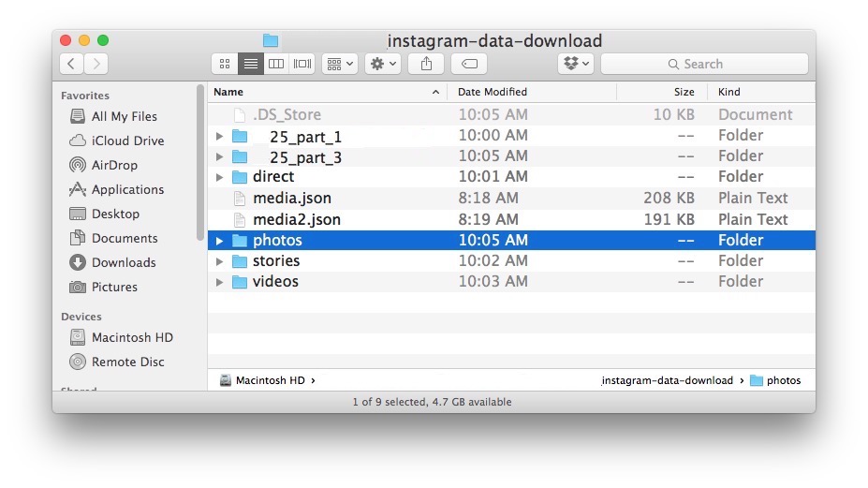The image size is (868, 488).
Task: Select the .DS_Store file
Action: 511,114
